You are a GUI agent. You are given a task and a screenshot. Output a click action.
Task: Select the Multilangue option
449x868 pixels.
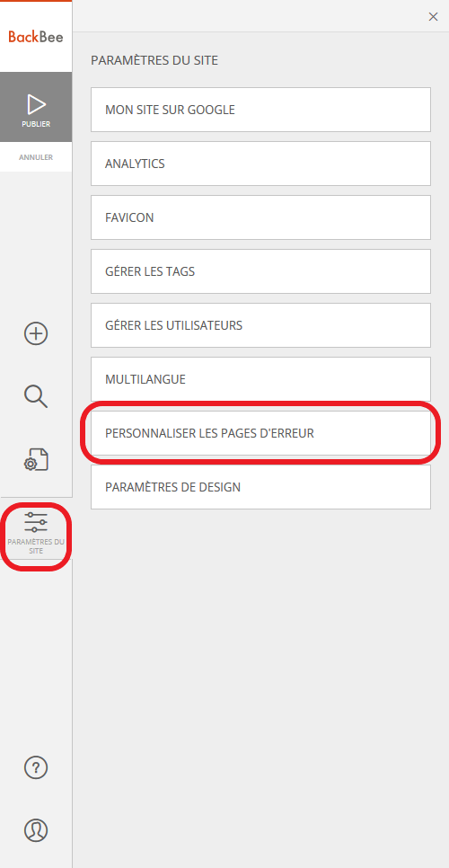pos(260,379)
